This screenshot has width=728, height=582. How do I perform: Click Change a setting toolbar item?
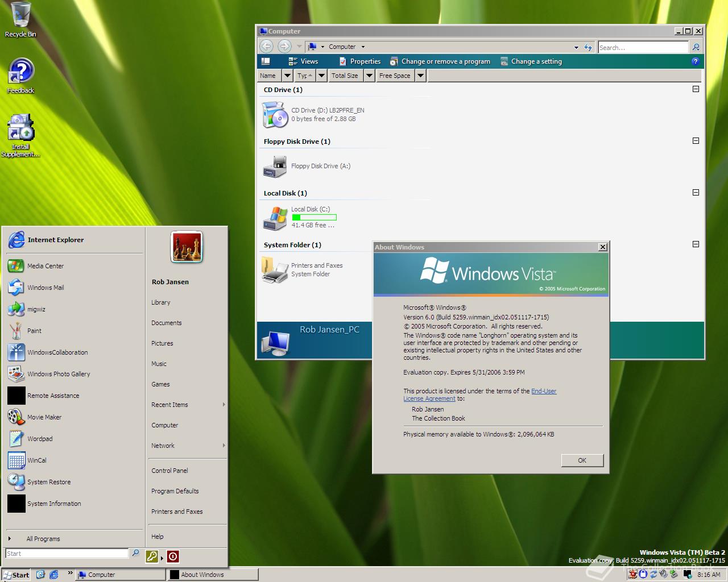tap(531, 61)
